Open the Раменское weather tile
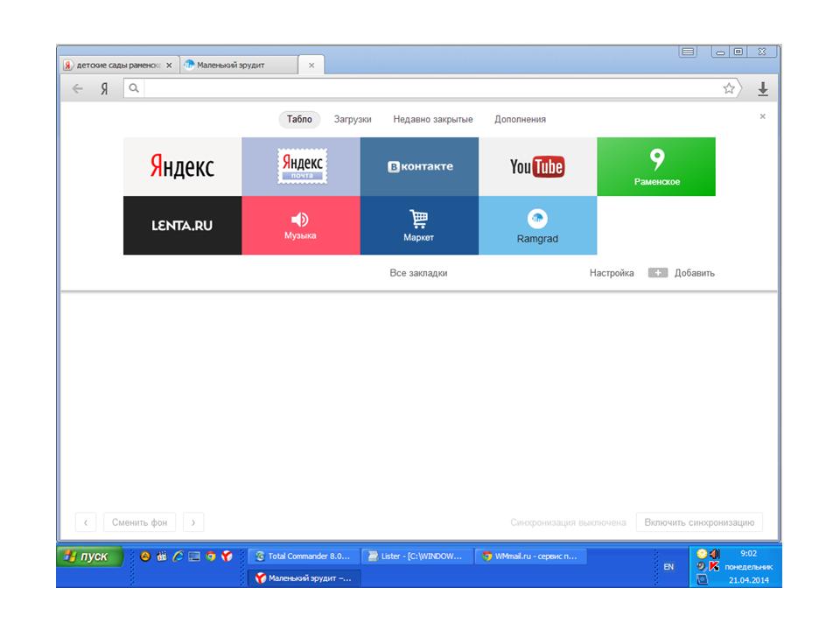 (656, 166)
